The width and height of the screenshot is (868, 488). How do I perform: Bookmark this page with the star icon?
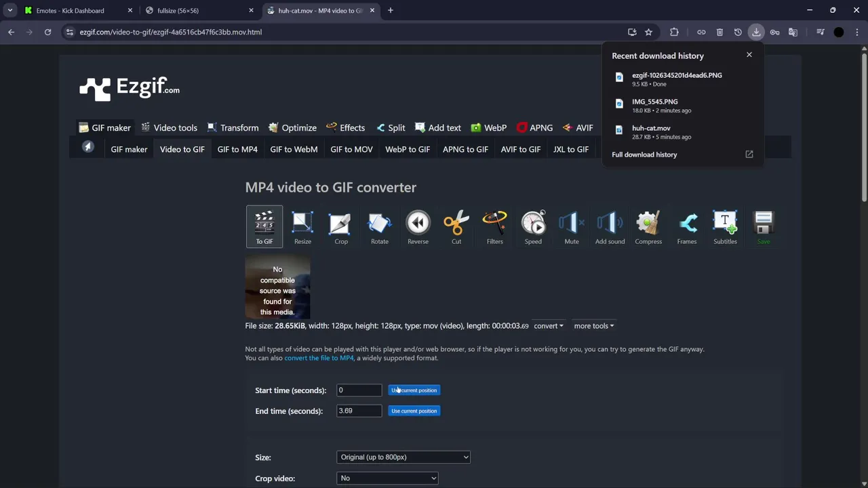(x=648, y=32)
